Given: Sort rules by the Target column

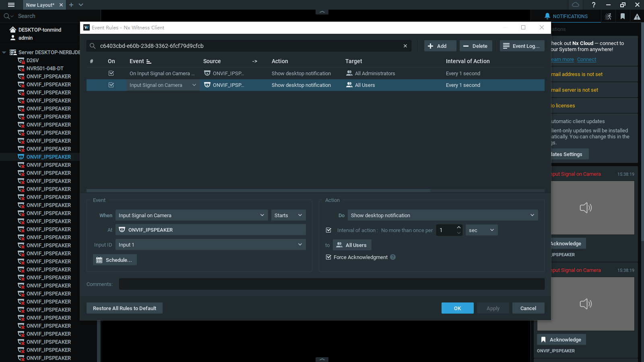Looking at the screenshot, I should (354, 61).
